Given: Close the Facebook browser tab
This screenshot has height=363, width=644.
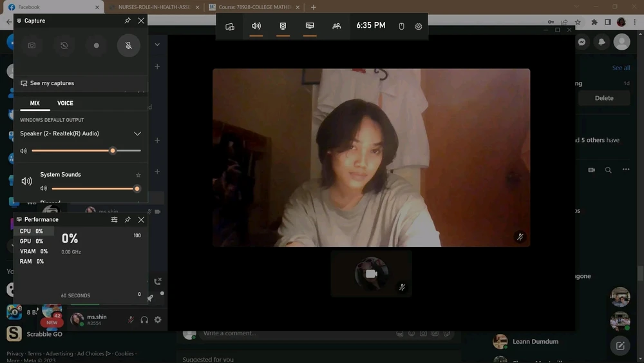Looking at the screenshot, I should (x=97, y=7).
